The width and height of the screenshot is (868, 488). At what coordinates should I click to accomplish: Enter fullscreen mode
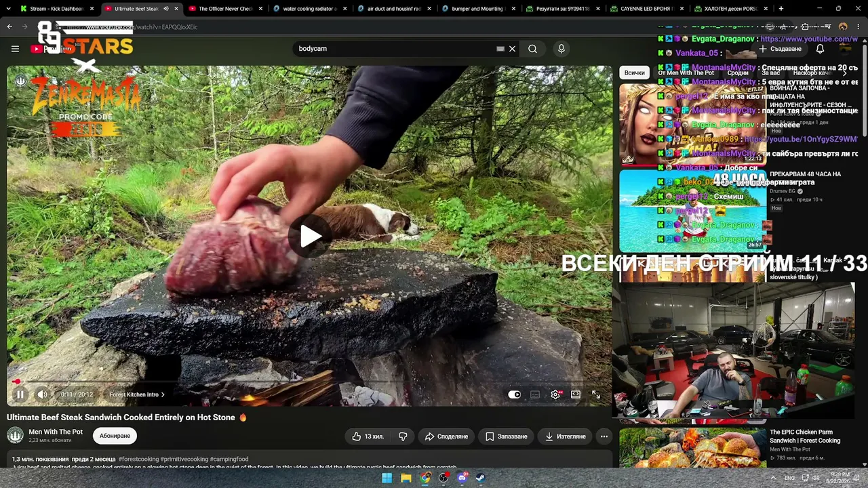tap(596, 394)
